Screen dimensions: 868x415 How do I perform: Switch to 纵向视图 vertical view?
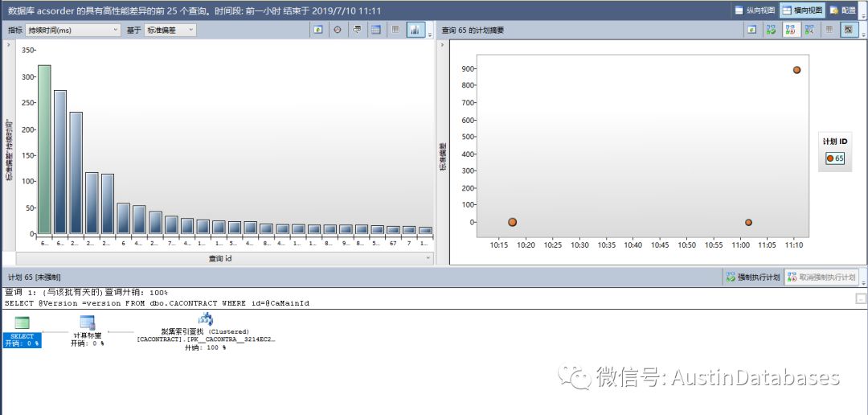point(755,10)
